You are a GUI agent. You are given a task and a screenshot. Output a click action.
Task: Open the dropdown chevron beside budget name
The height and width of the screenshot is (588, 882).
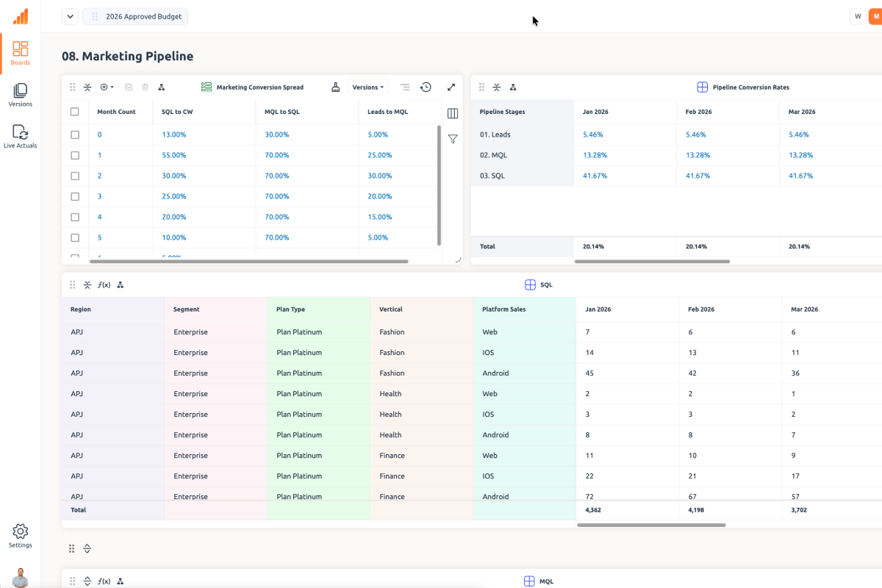[70, 16]
